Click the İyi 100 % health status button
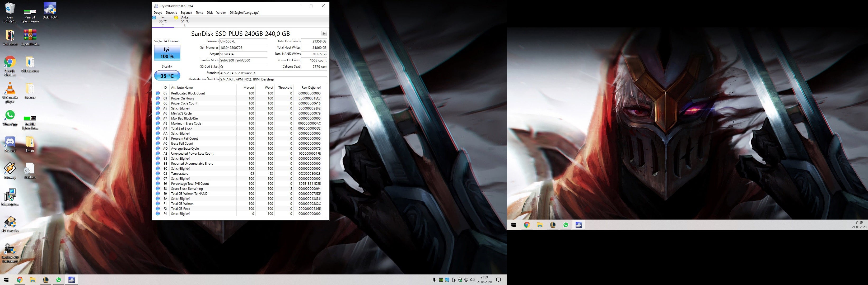Image resolution: width=868 pixels, height=285 pixels. [x=167, y=53]
